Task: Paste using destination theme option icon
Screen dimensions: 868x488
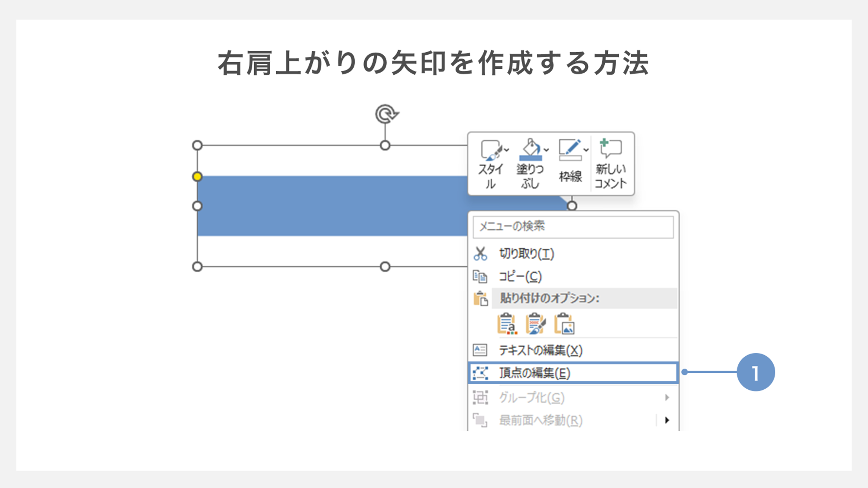Action: pos(507,324)
